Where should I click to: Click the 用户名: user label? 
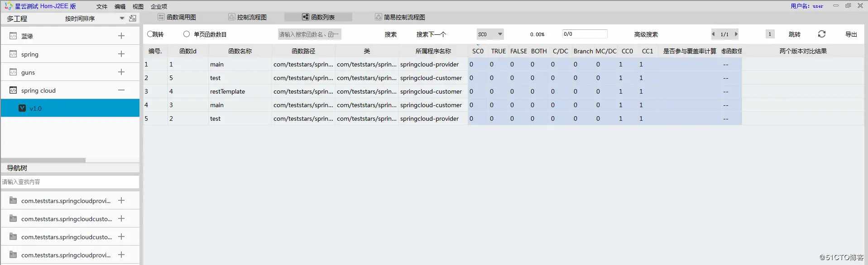807,6
